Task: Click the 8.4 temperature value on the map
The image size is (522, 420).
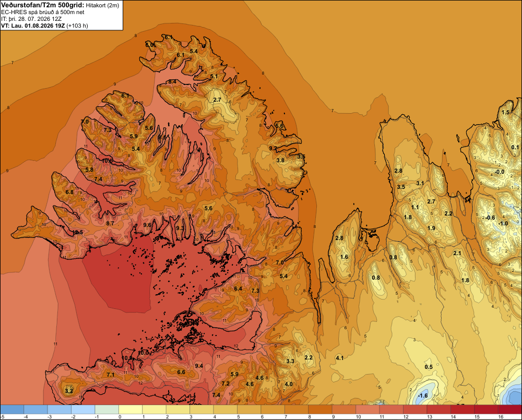Action: 172,81
